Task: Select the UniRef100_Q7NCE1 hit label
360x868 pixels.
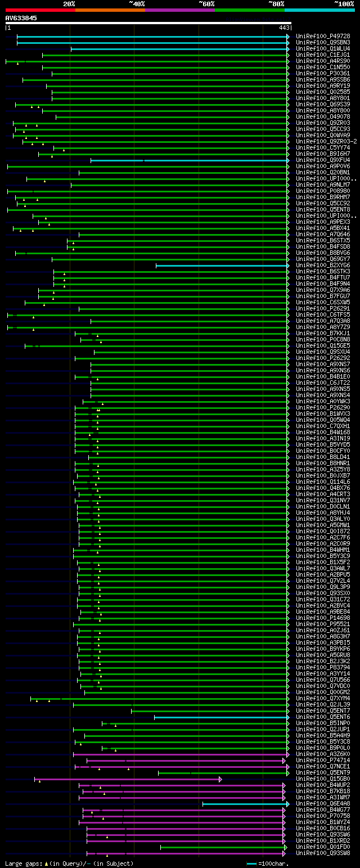Action: (x=323, y=767)
